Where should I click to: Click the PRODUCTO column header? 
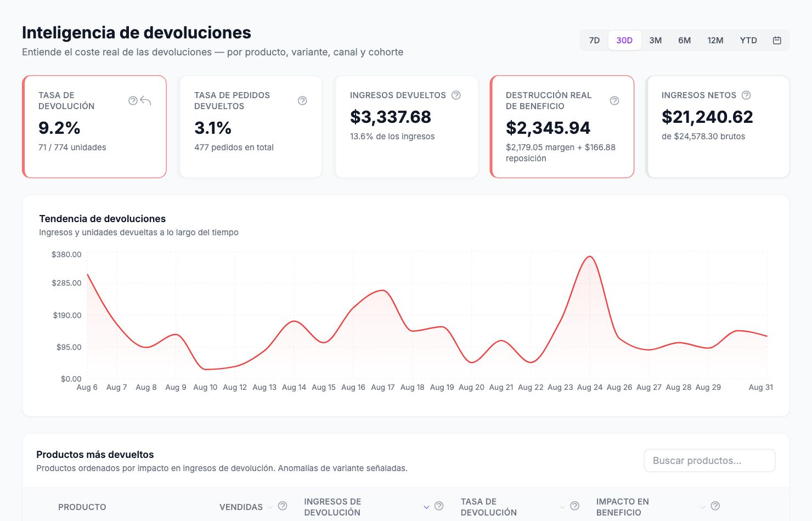(82, 507)
